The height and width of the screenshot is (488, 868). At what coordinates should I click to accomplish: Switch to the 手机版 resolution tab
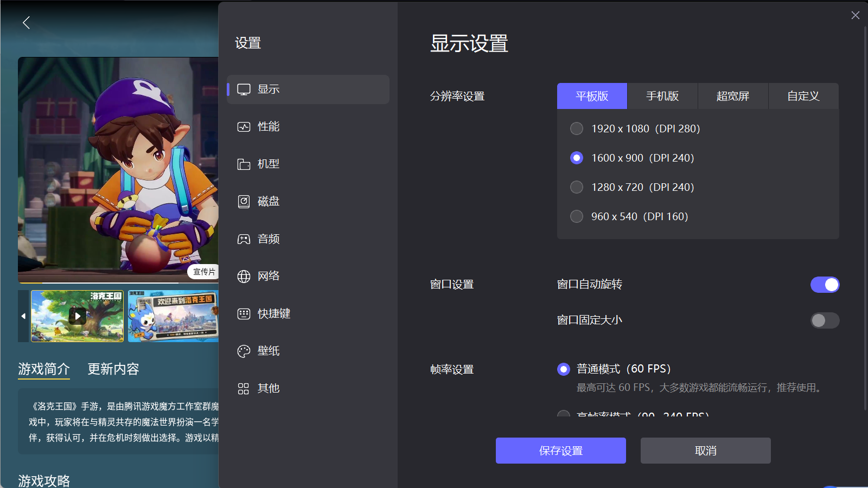coord(662,96)
